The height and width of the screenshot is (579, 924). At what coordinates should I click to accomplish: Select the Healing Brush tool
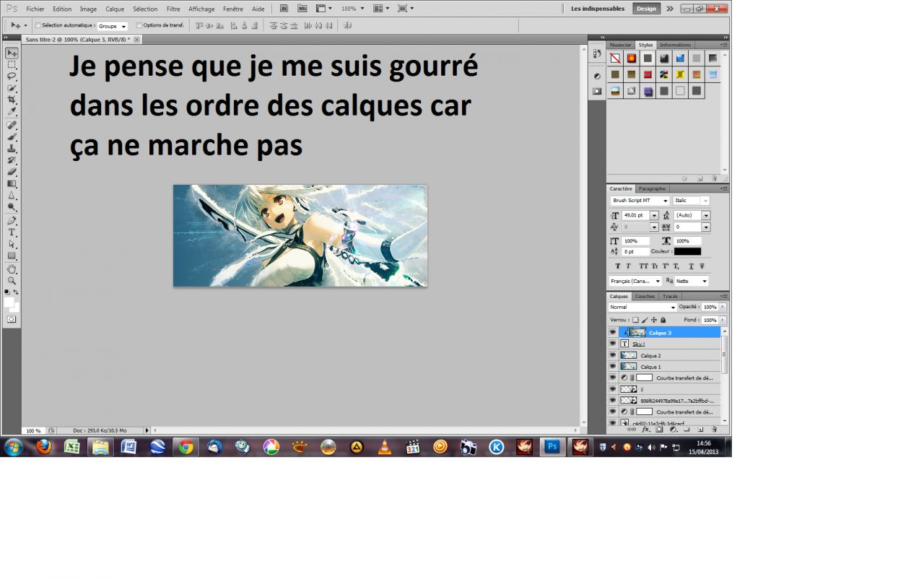[12, 125]
